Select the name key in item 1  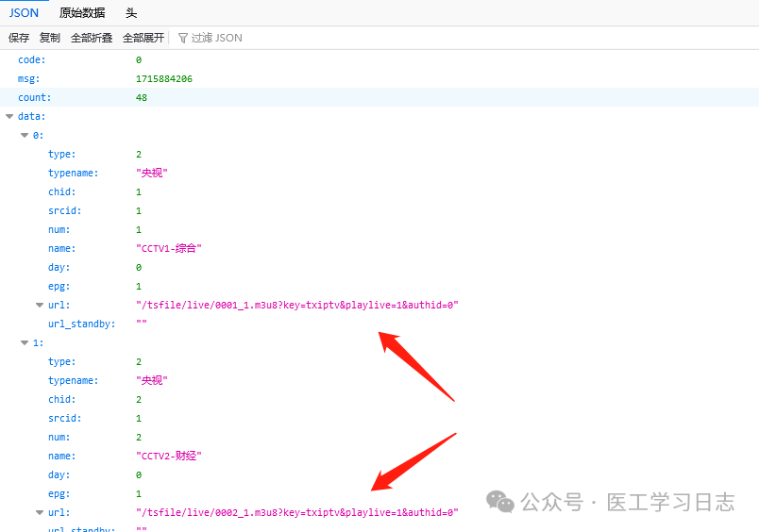[62, 457]
